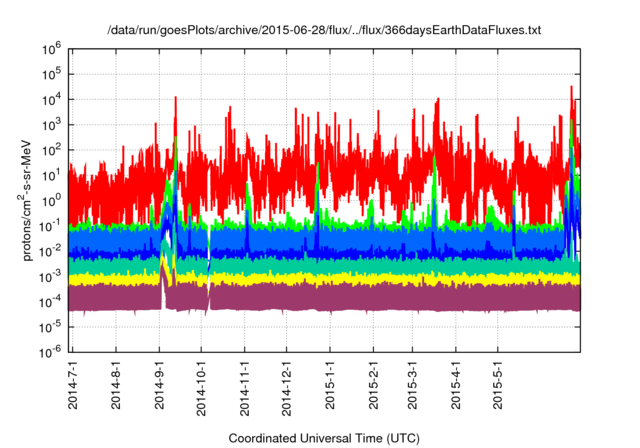Click the Coordinated Universal Time (UTC) label

coord(324,439)
